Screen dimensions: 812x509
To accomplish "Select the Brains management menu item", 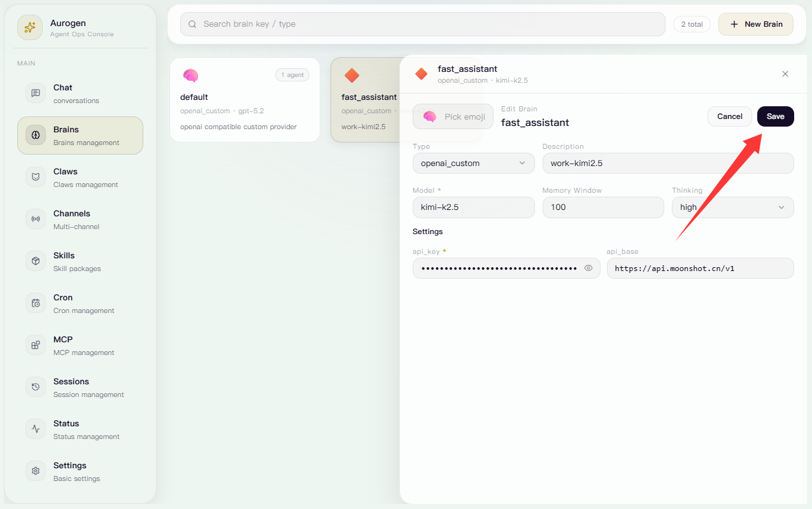I will (80, 136).
